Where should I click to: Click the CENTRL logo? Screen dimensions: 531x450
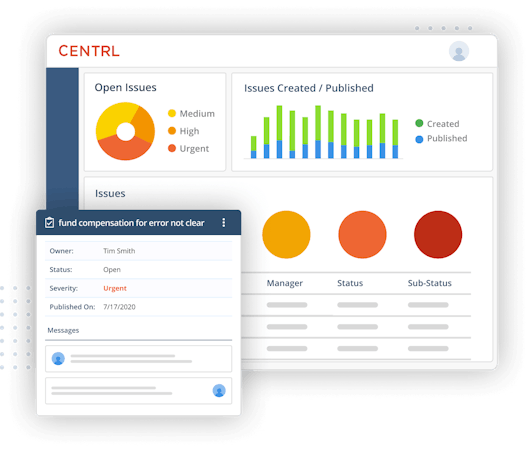89,51
